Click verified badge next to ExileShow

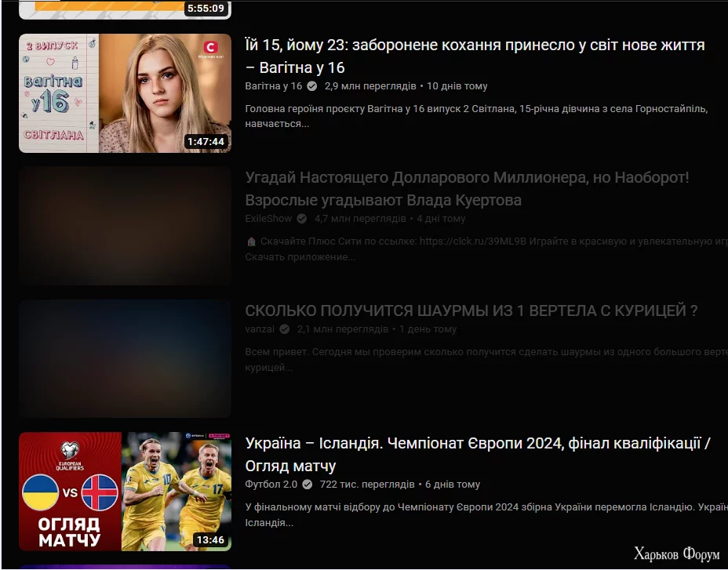[x=302, y=219]
